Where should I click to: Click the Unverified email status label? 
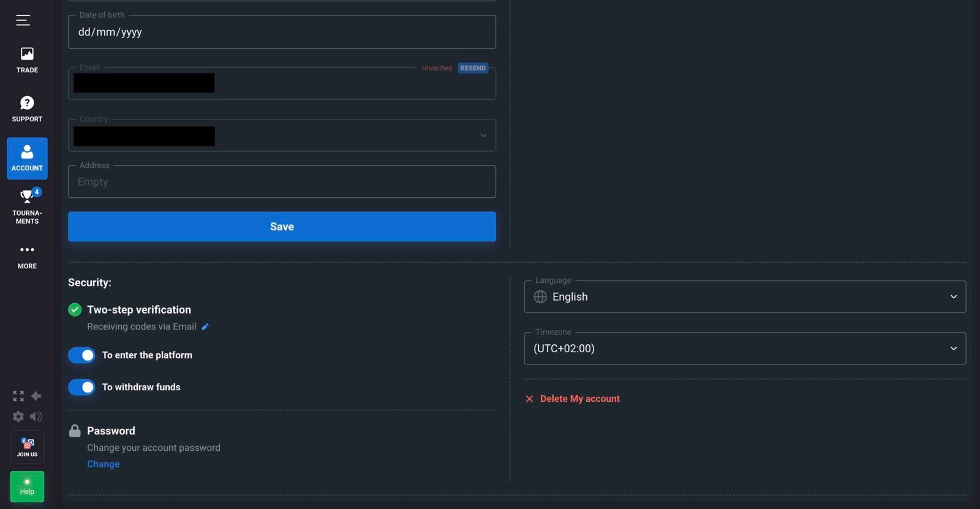click(437, 68)
